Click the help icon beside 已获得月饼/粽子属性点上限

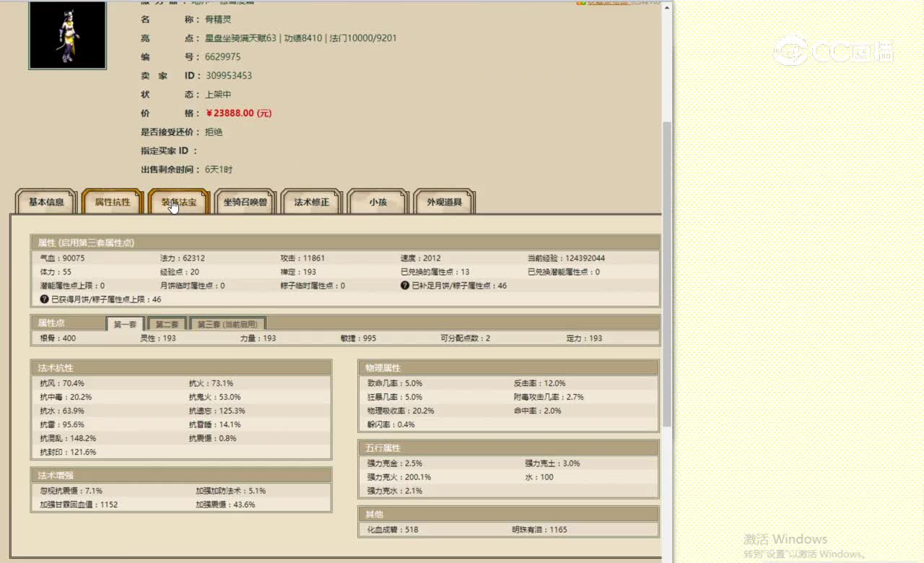pyautogui.click(x=44, y=299)
